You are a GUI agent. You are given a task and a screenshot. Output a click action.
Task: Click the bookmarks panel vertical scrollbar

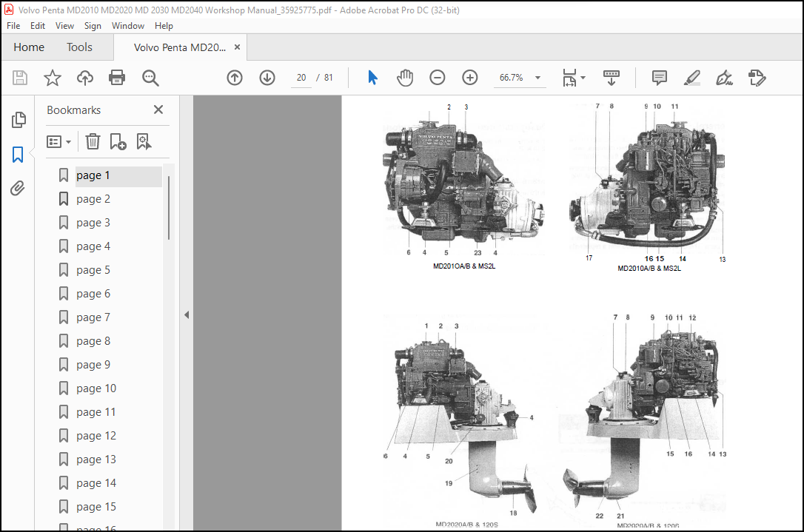click(169, 208)
